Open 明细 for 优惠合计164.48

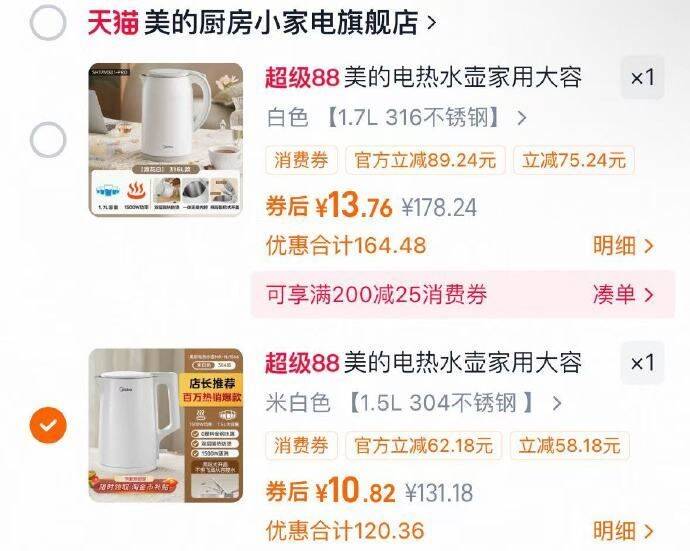[x=623, y=246]
